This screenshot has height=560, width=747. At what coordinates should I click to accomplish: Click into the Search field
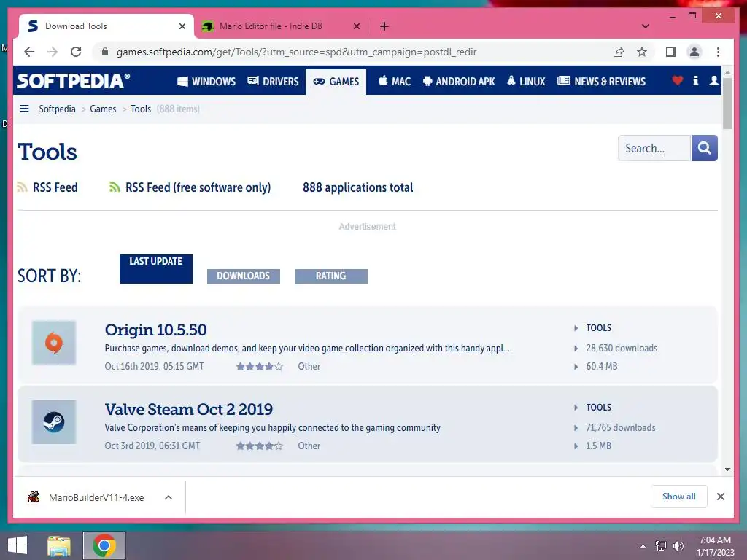[654, 148]
